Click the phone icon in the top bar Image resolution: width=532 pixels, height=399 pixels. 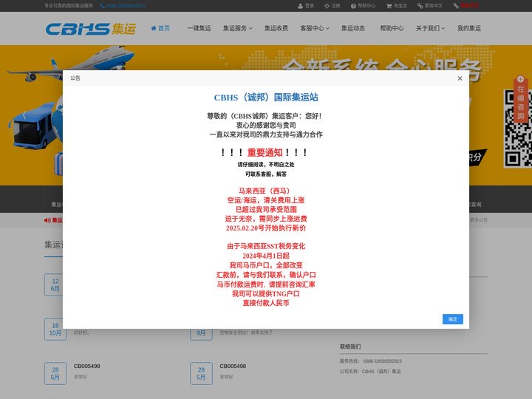[103, 6]
